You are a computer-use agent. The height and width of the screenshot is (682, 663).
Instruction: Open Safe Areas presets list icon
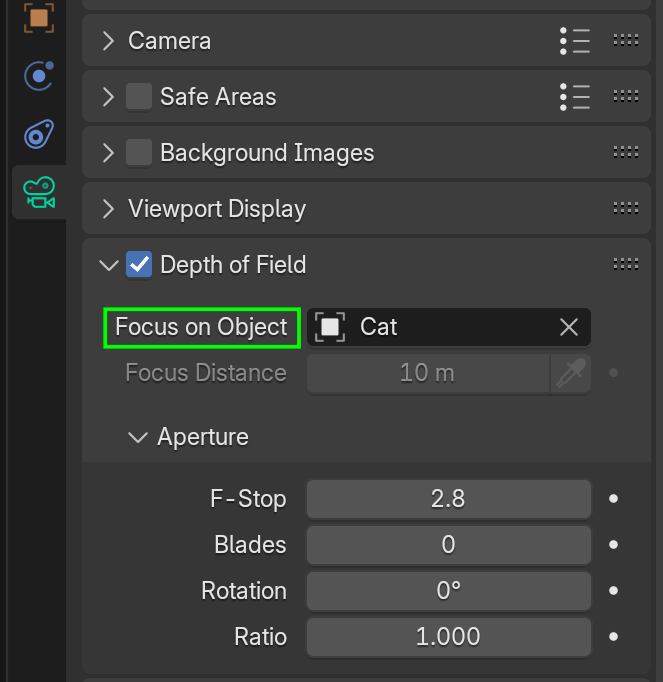point(575,97)
